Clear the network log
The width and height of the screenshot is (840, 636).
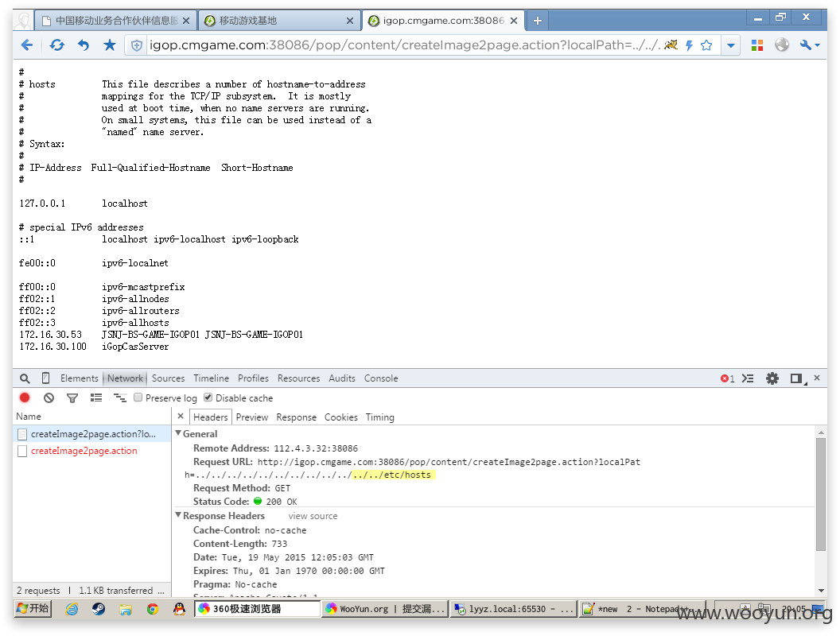tap(49, 397)
